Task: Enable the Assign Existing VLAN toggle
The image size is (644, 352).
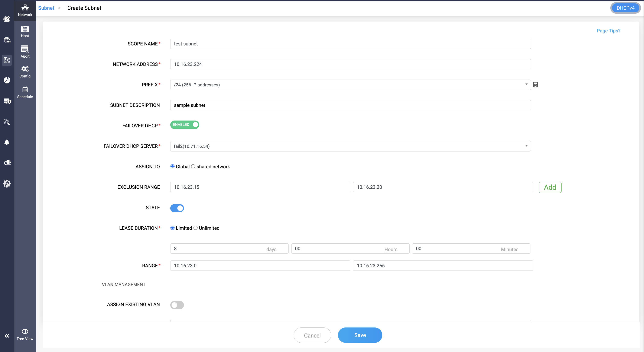Action: (x=177, y=305)
